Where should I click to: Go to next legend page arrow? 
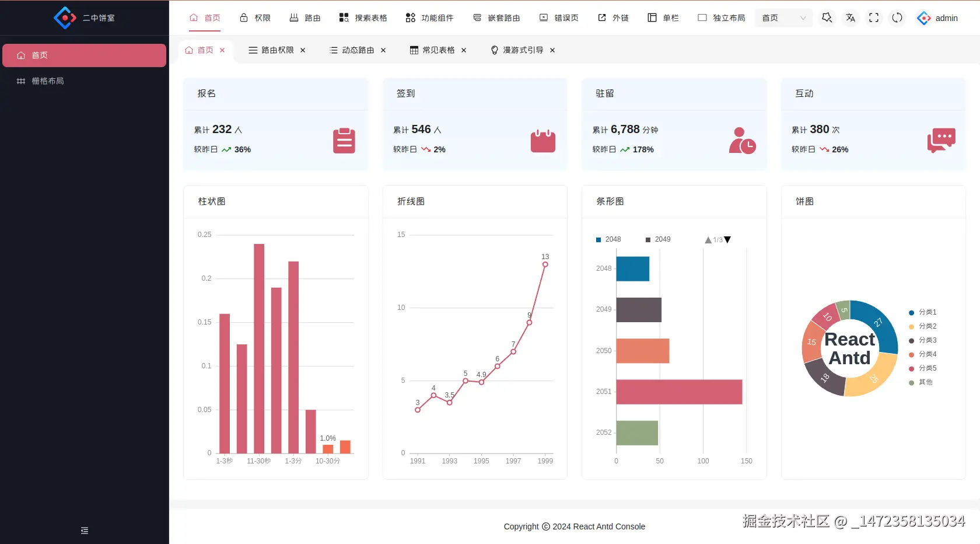(x=727, y=240)
